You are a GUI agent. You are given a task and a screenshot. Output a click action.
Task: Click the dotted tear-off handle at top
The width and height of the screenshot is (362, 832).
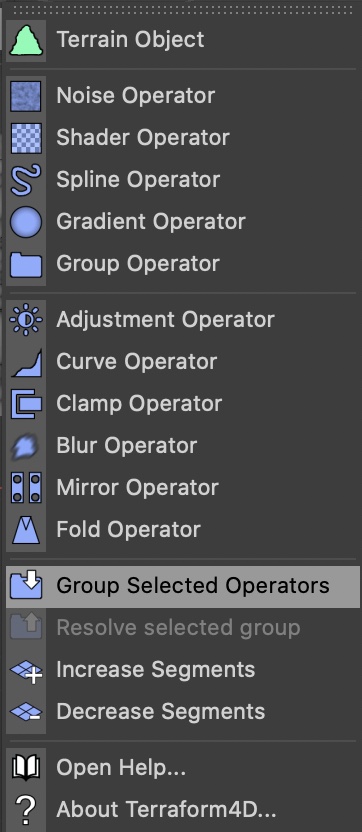(183, 10)
